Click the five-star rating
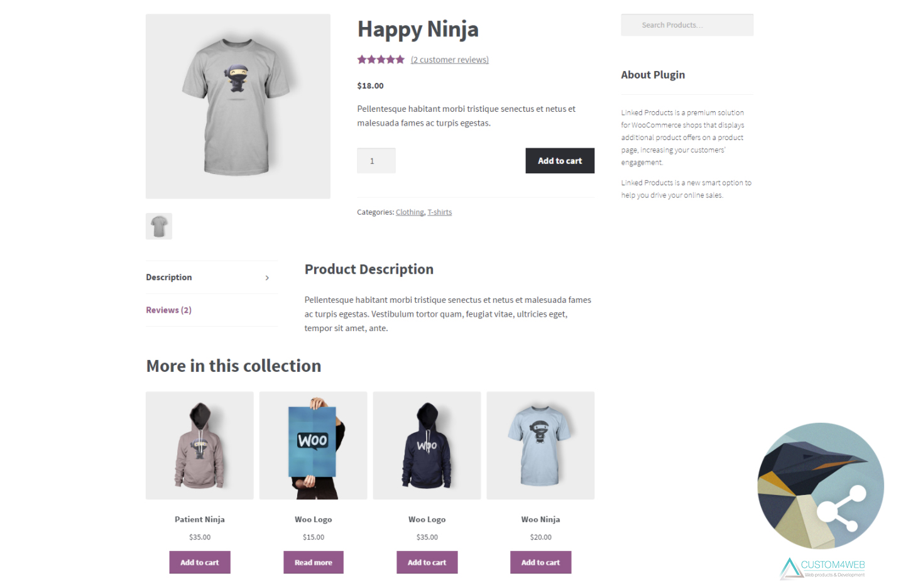The height and width of the screenshot is (588, 901). click(x=381, y=60)
